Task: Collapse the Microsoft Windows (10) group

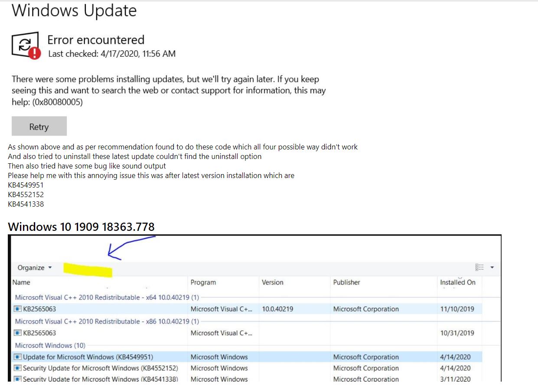Action: pos(50,346)
